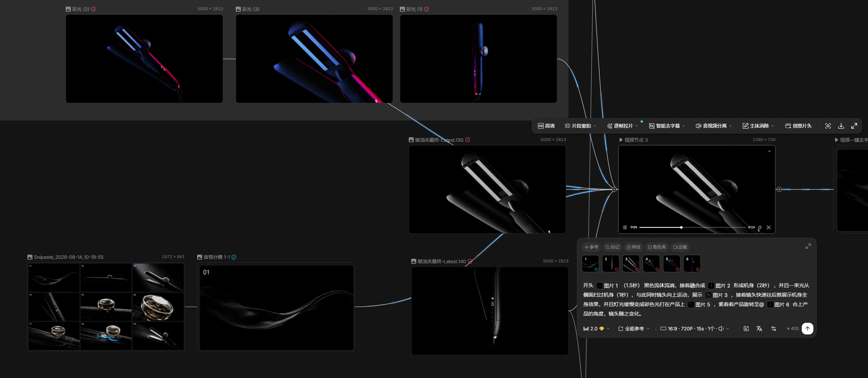868x378 pixels.
Task: Click the output connector plus on video node
Action: pos(779,189)
